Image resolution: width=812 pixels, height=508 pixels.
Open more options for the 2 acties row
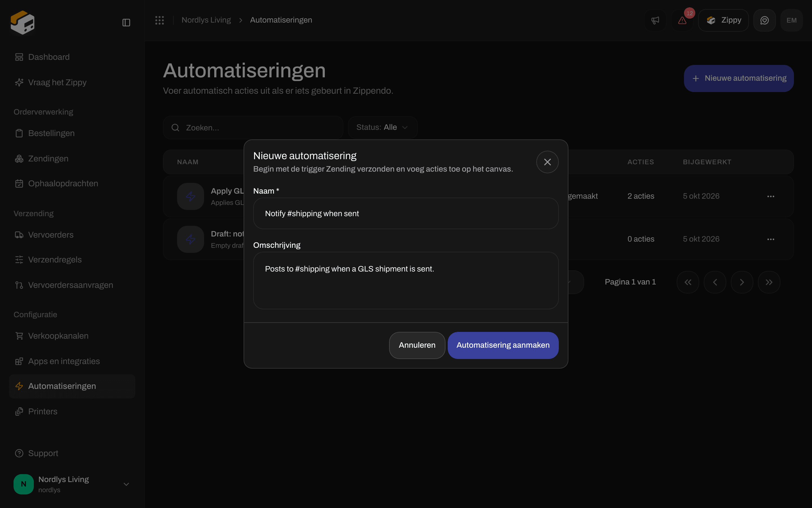pos(771,196)
